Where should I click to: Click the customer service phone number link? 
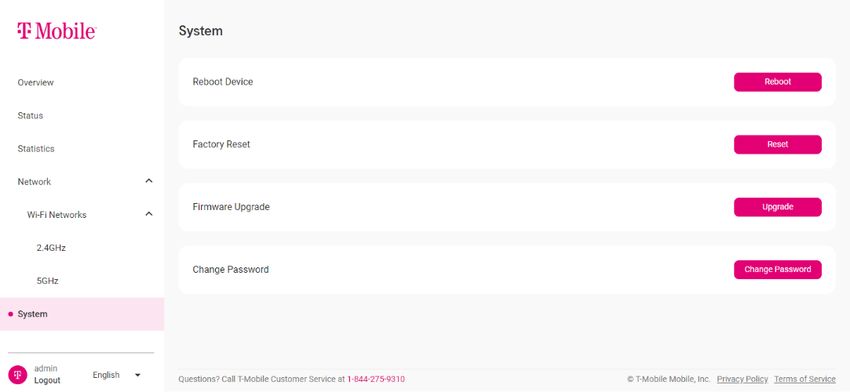tap(376, 379)
